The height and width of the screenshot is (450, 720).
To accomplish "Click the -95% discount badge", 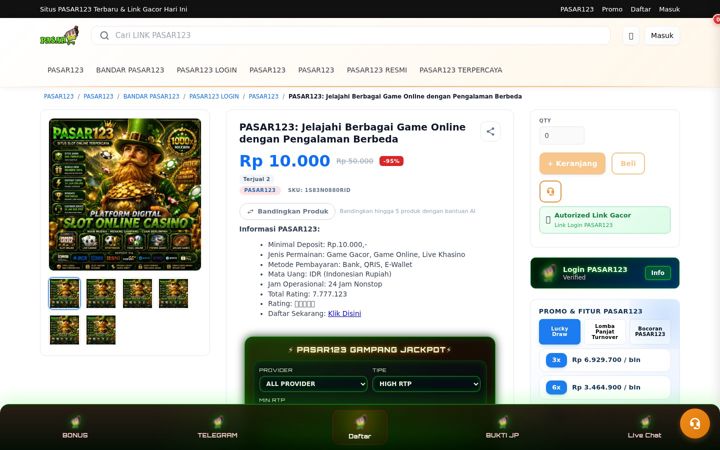I will [x=391, y=161].
